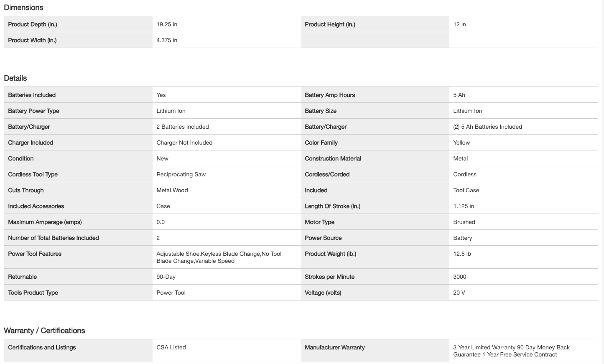Click the Batteries Included label
Screen dimensions: 604x364
32,95
